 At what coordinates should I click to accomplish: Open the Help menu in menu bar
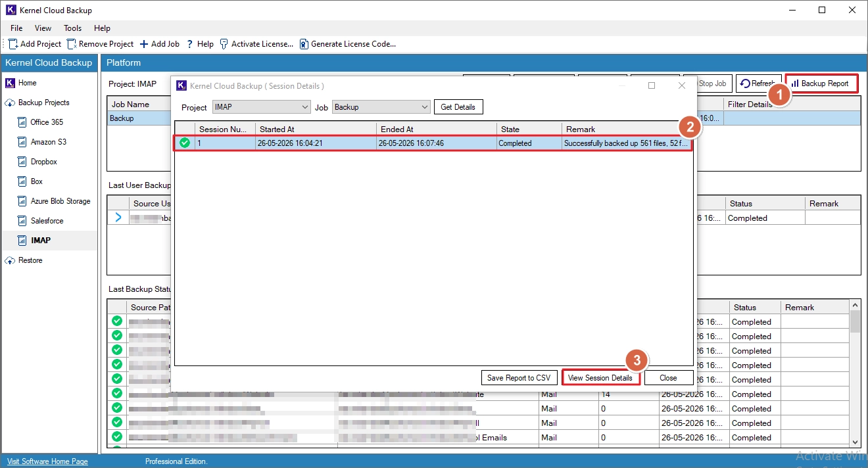[102, 28]
